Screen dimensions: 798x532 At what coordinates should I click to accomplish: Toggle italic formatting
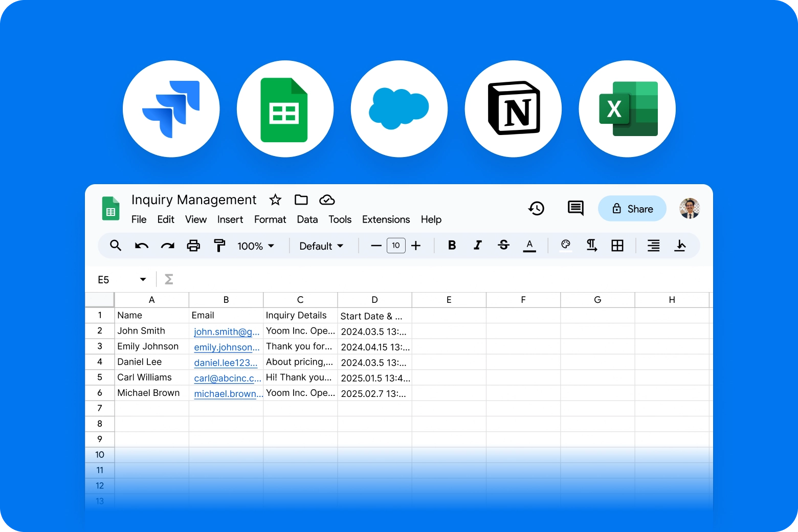point(477,246)
